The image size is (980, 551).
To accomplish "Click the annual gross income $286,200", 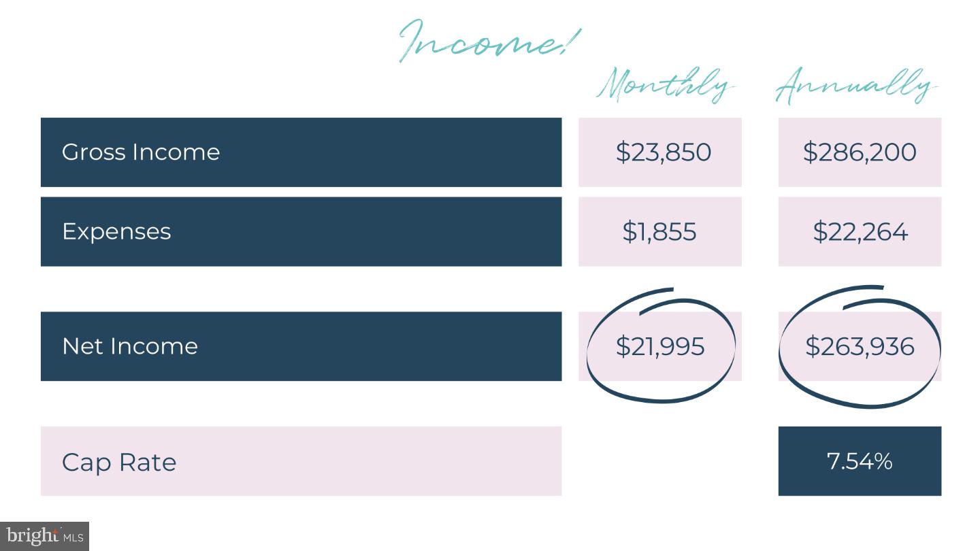I will tap(860, 152).
